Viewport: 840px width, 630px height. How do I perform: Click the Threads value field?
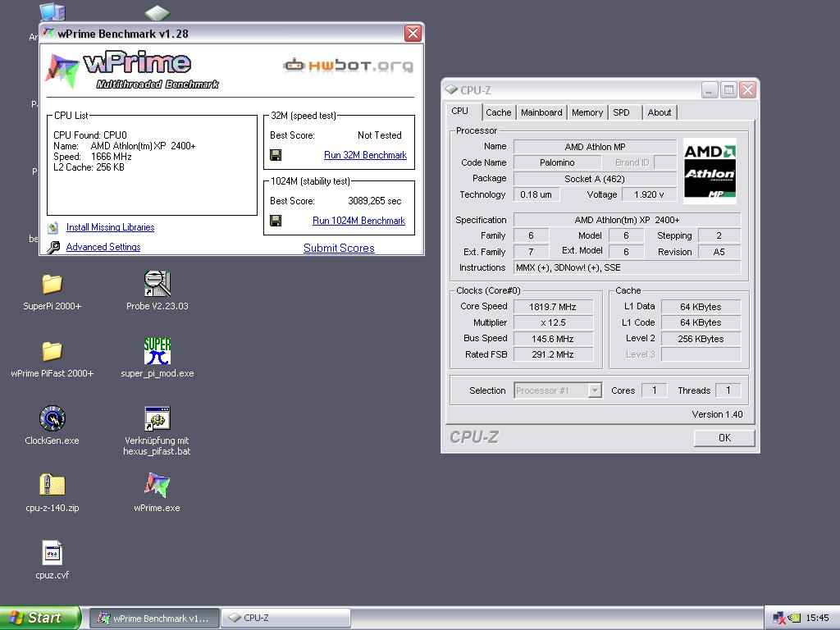point(728,390)
